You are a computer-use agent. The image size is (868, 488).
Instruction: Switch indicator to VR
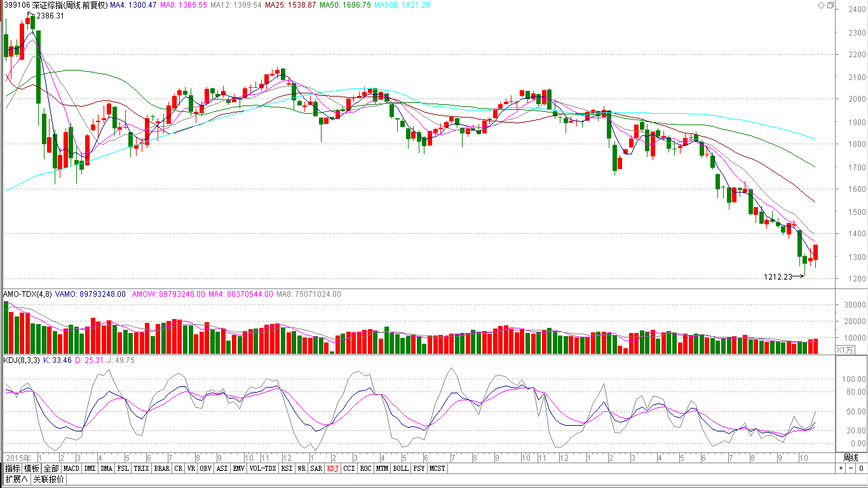(191, 468)
